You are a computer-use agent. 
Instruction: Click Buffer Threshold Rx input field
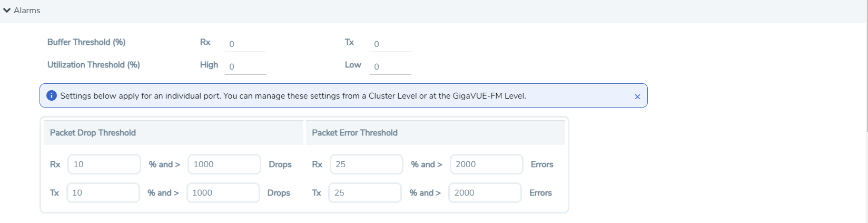[245, 44]
